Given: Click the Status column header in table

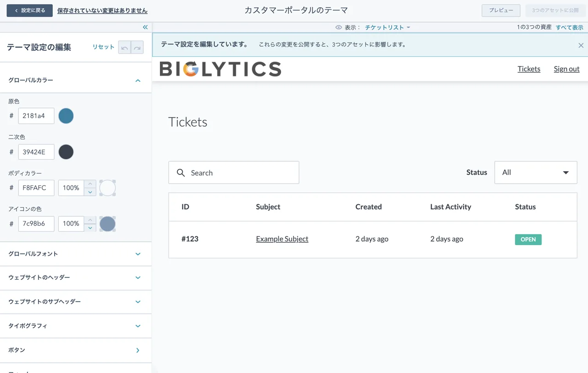Looking at the screenshot, I should (526, 207).
